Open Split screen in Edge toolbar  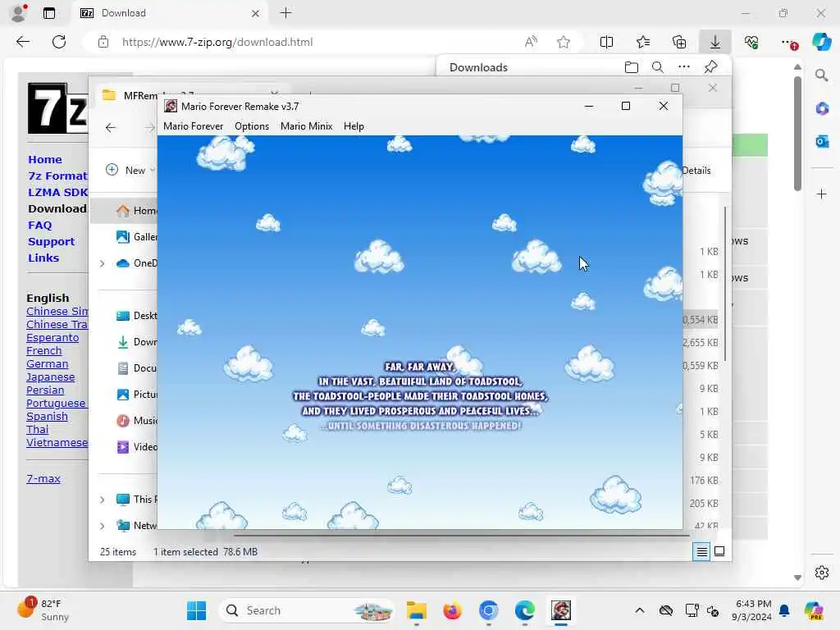pos(606,42)
